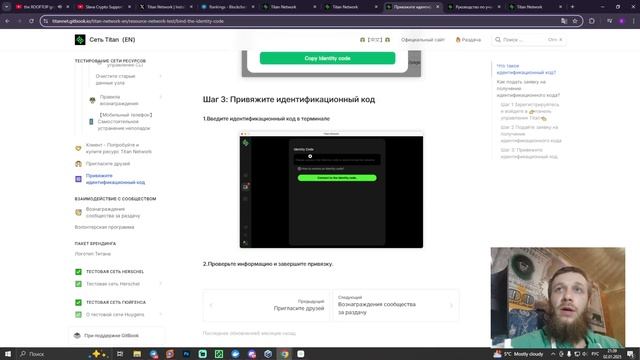
Task: Click the browser reload icon
Action: (31, 21)
